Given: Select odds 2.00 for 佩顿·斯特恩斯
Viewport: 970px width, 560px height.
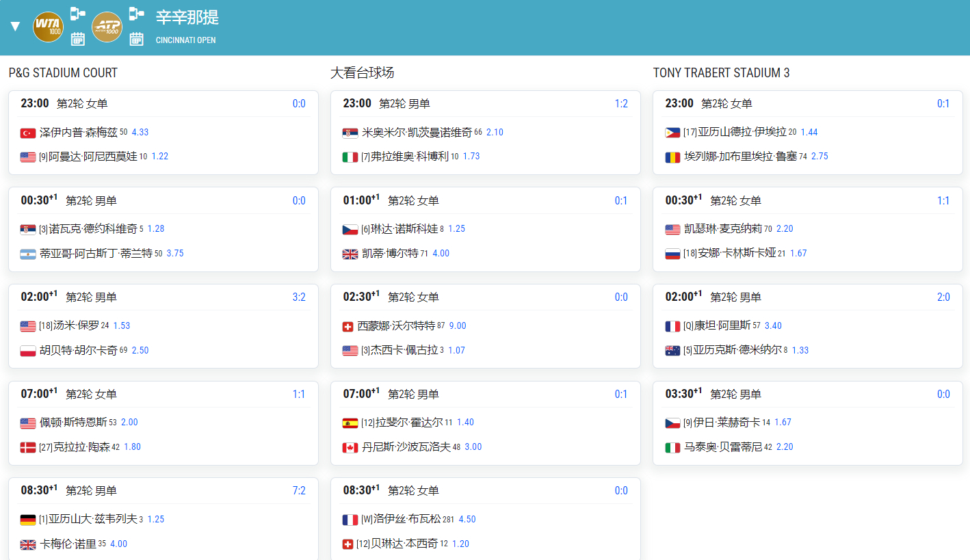Looking at the screenshot, I should click(129, 423).
